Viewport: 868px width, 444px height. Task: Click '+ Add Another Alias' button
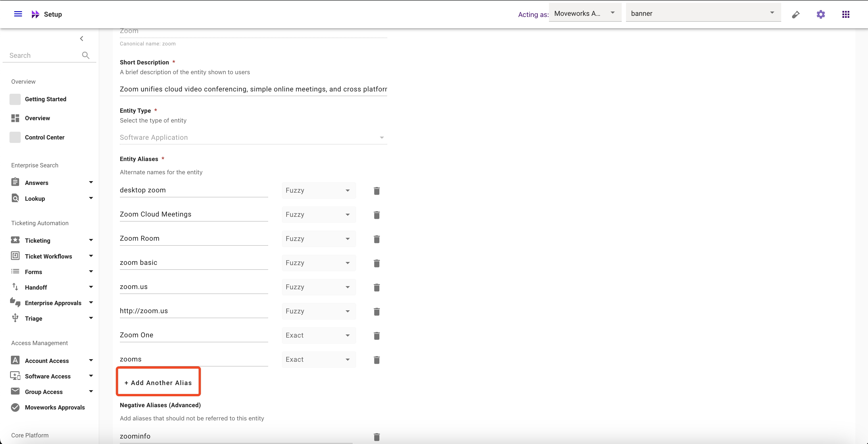(x=158, y=383)
